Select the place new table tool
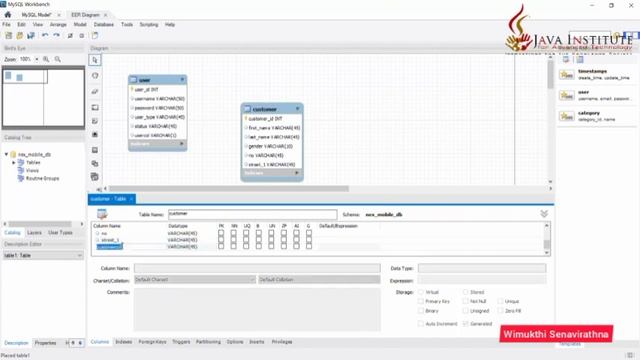Image resolution: width=640 pixels, height=360 pixels. tap(95, 150)
